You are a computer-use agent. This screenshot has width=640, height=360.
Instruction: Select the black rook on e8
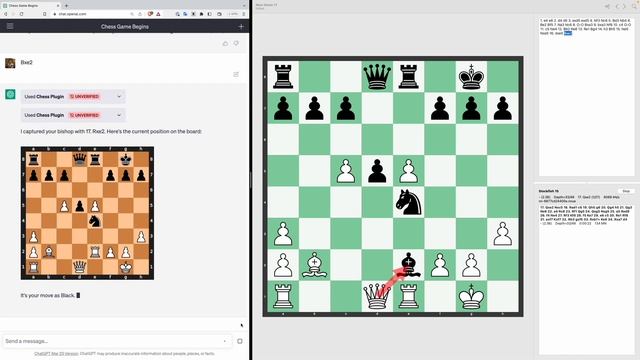[x=409, y=76]
